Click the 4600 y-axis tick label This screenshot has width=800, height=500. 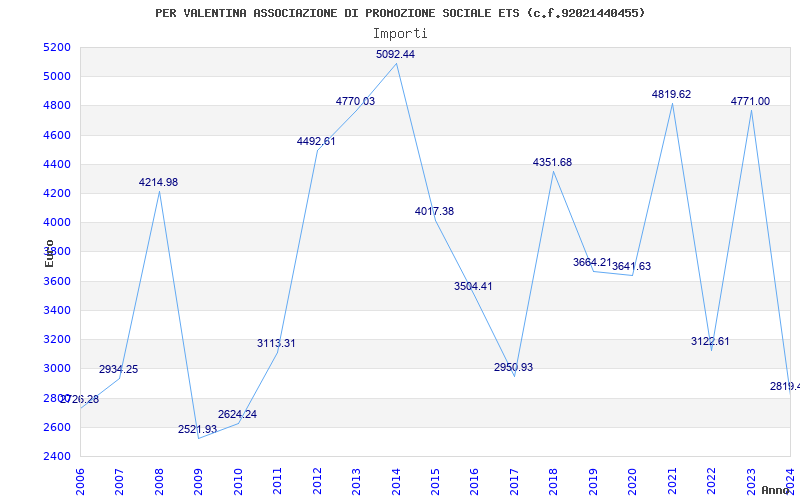point(57,135)
